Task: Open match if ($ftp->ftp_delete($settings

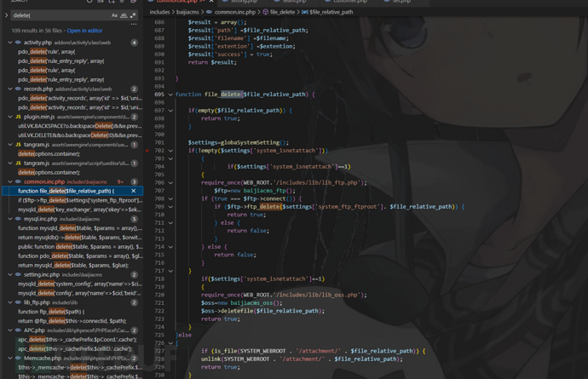Action: 80,200
